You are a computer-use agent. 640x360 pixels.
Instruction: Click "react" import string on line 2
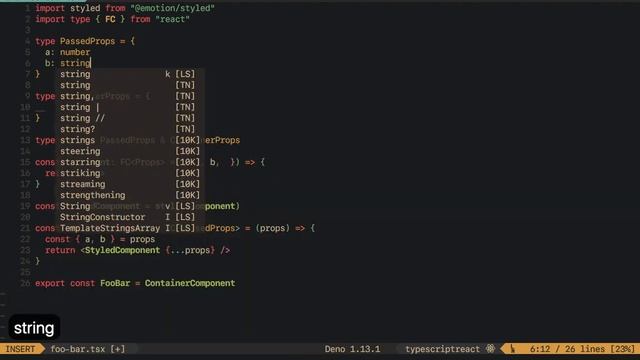(172, 19)
